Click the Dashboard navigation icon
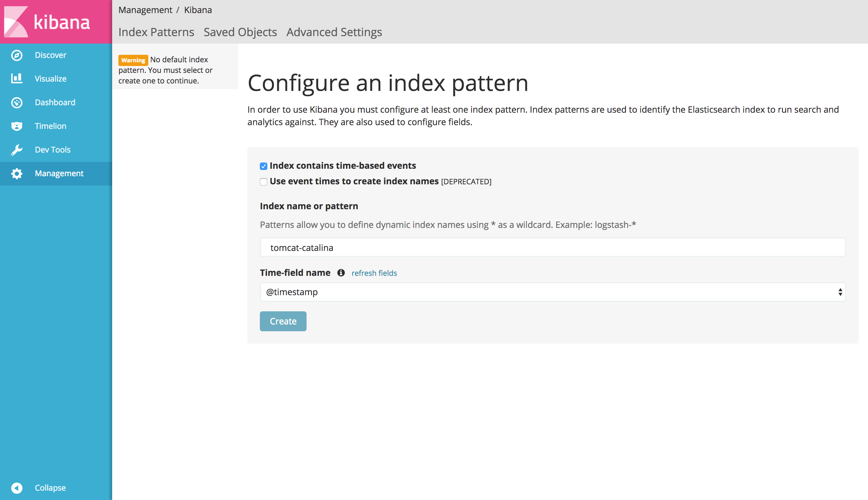 (16, 102)
